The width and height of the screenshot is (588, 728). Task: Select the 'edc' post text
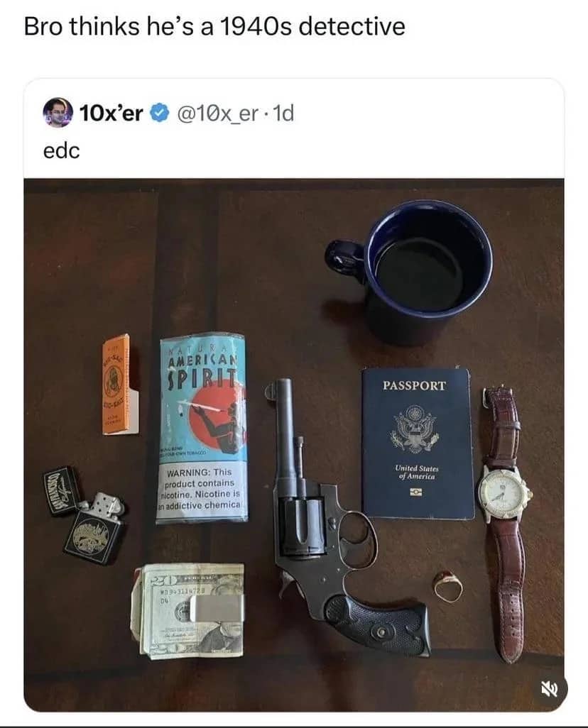pyautogui.click(x=61, y=150)
